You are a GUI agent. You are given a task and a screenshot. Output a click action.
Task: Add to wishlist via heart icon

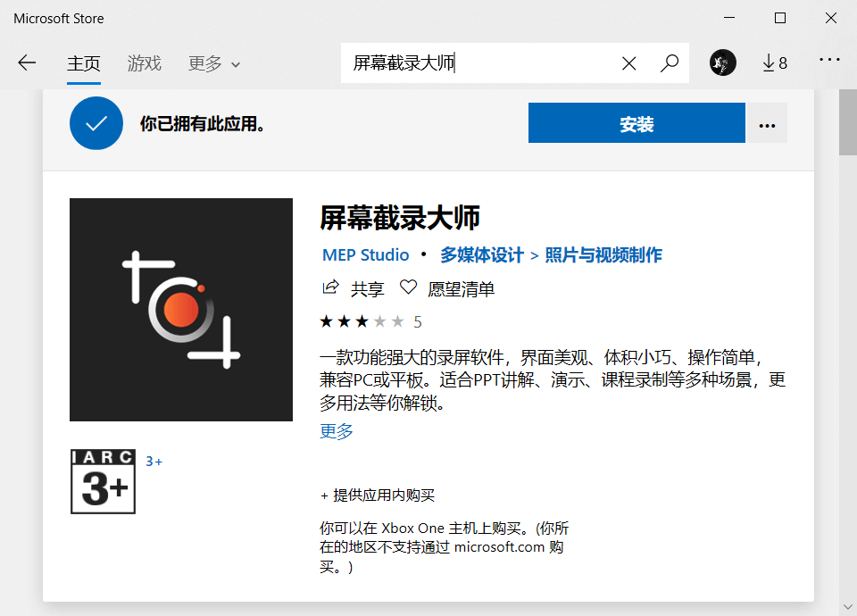[x=408, y=287]
